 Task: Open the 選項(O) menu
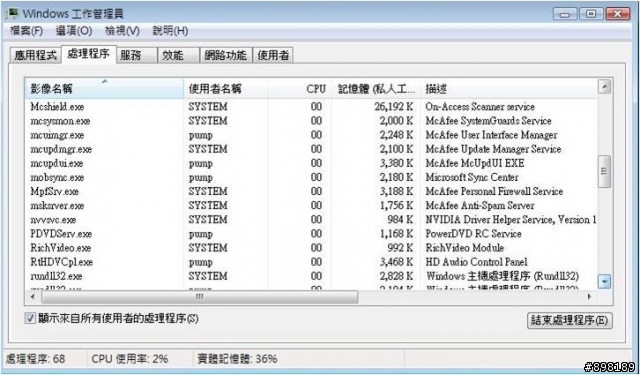click(x=74, y=31)
